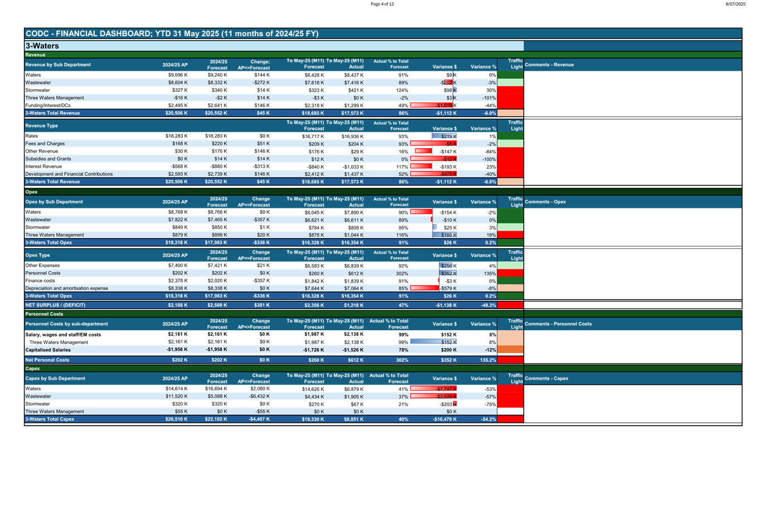This screenshot has height=532, width=765.
Task: Select the 3-Waters heading cell
Action: click(42, 46)
